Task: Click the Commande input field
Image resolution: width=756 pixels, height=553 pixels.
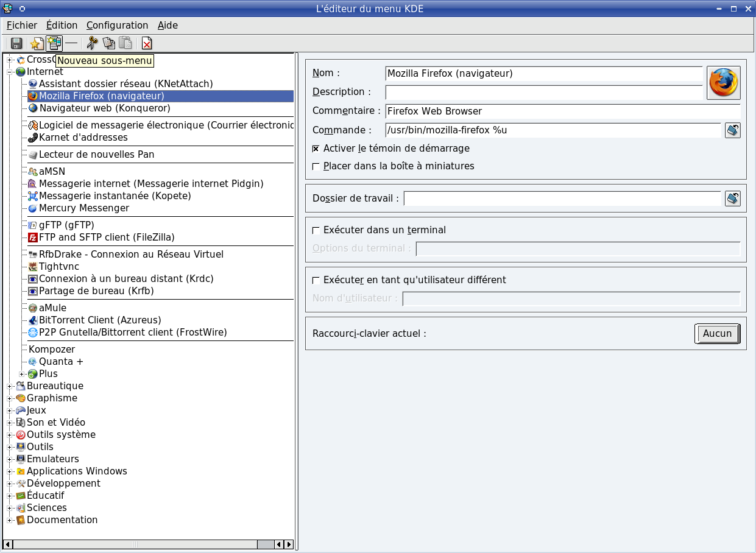Action: (x=553, y=130)
